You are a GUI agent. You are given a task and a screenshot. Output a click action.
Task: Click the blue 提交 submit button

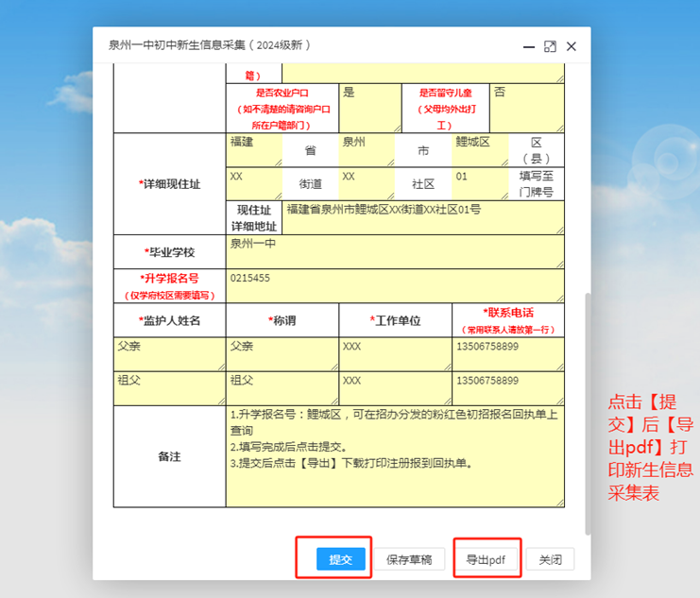(340, 559)
